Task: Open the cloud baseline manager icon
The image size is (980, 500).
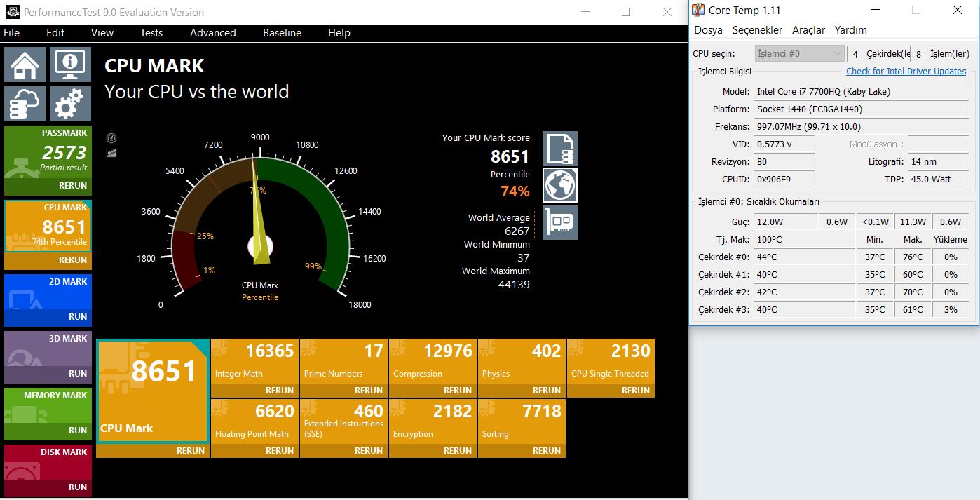Action: click(25, 104)
